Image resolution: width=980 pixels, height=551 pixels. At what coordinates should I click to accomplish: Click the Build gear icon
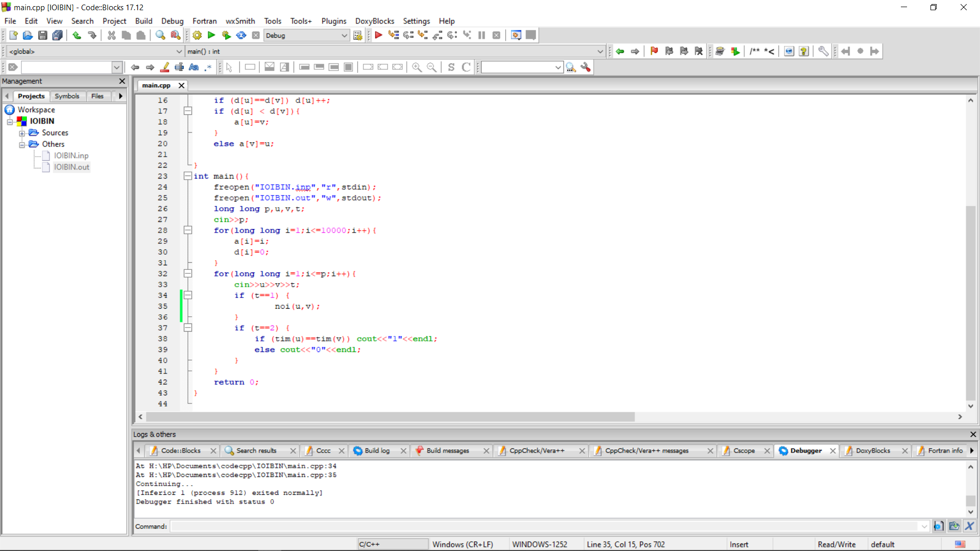click(197, 35)
